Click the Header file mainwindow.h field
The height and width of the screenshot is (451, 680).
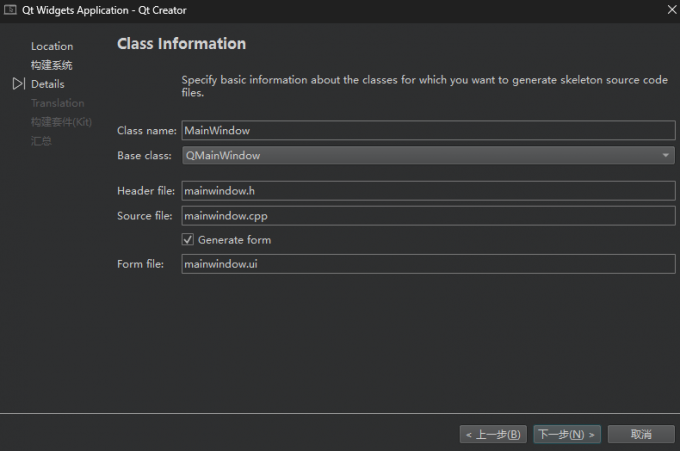click(x=428, y=191)
